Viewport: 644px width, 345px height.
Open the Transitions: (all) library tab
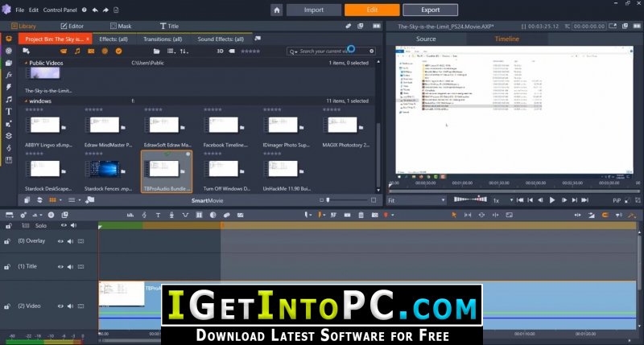[163, 39]
